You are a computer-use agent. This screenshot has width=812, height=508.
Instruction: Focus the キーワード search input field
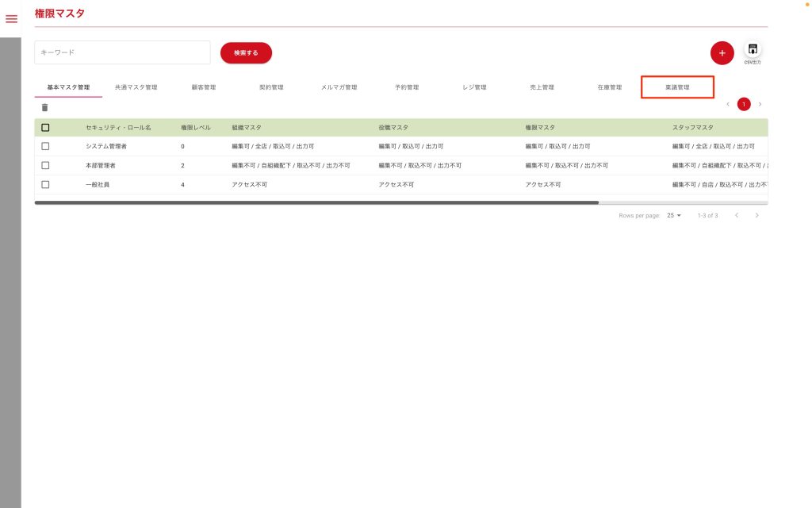click(x=122, y=52)
